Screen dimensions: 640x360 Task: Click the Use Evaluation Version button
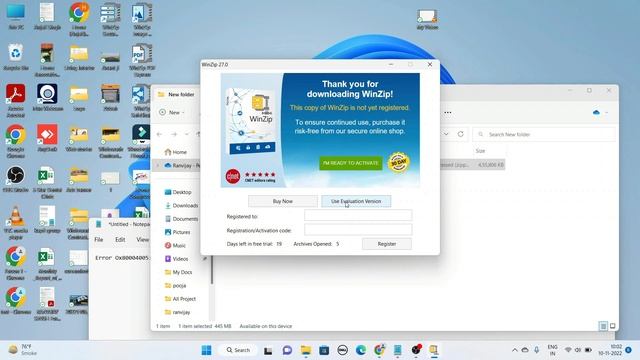[x=356, y=201]
